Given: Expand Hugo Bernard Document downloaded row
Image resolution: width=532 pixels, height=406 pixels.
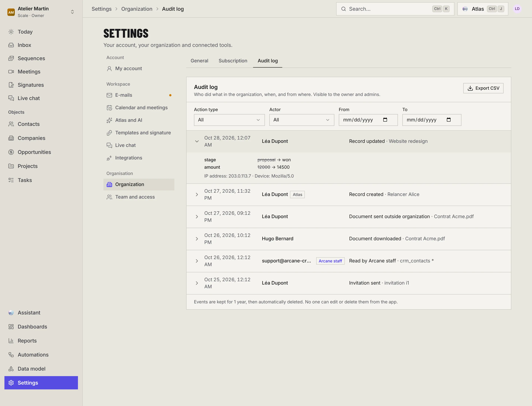Looking at the screenshot, I should 197,239.
